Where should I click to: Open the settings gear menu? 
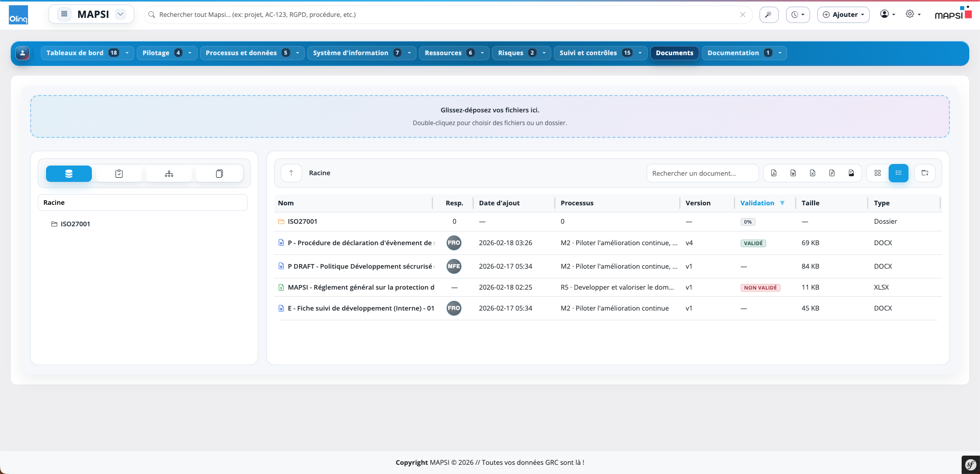913,14
